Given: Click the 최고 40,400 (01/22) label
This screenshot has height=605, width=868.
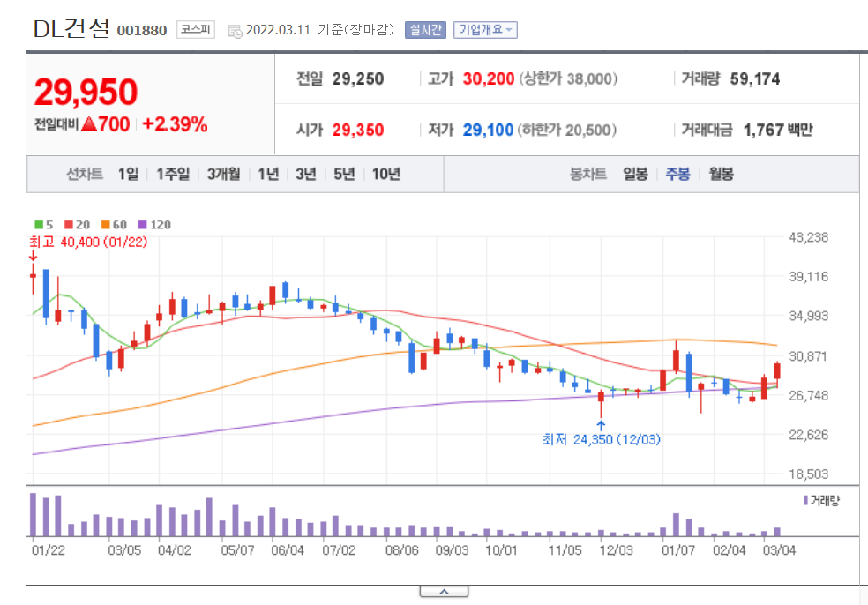Looking at the screenshot, I should (x=88, y=242).
